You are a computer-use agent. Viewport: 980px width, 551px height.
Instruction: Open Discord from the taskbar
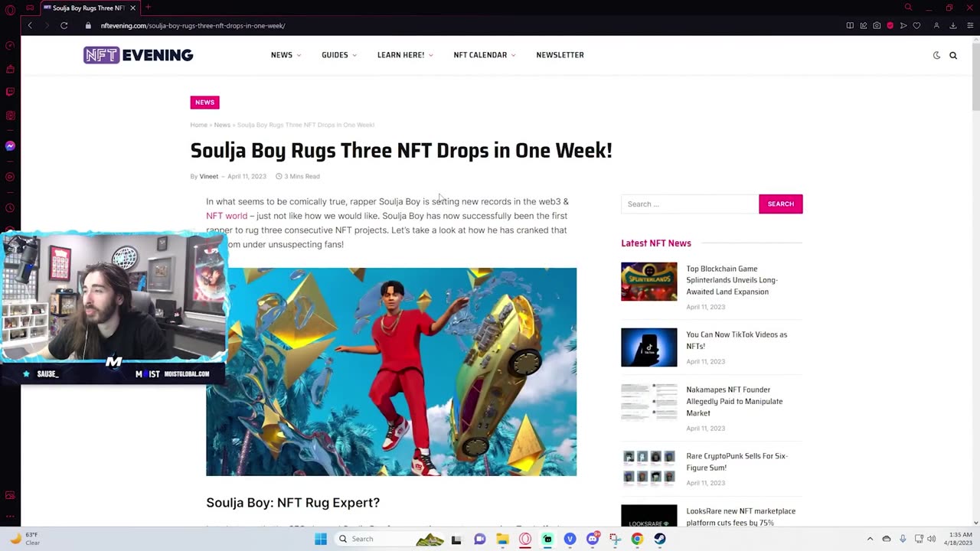point(593,539)
